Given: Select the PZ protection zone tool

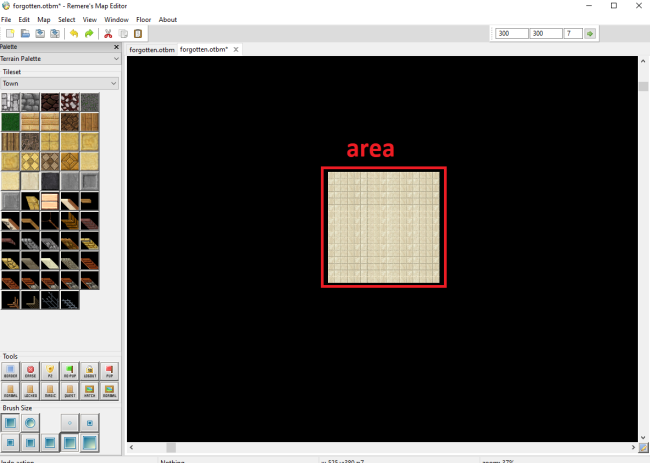Looking at the screenshot, I should [x=49, y=371].
